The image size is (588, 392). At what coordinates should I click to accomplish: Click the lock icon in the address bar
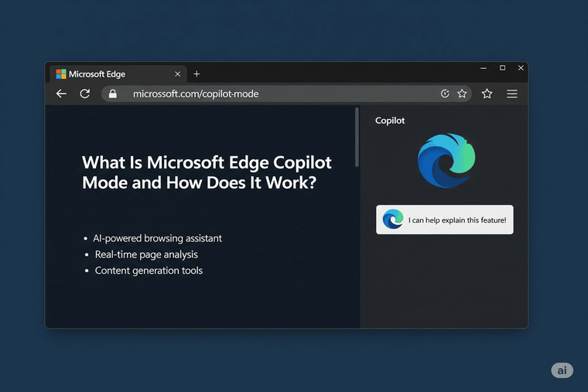pos(113,94)
